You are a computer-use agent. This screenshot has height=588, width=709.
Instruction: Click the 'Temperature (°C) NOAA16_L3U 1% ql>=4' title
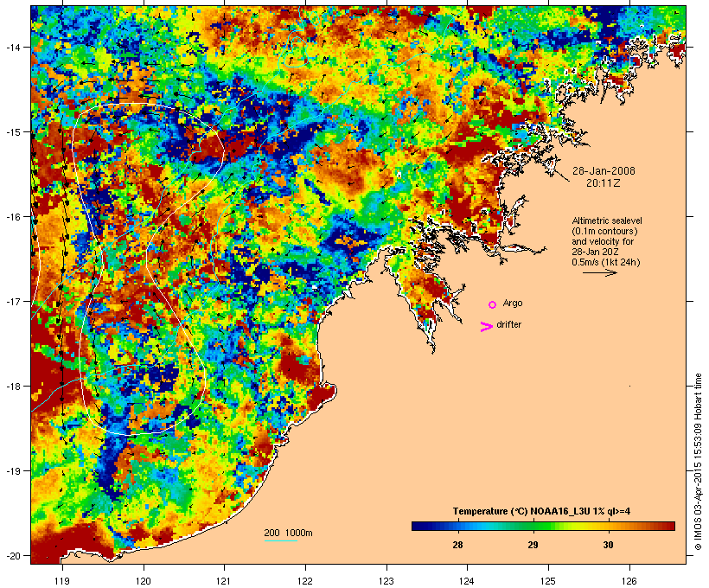pyautogui.click(x=541, y=512)
